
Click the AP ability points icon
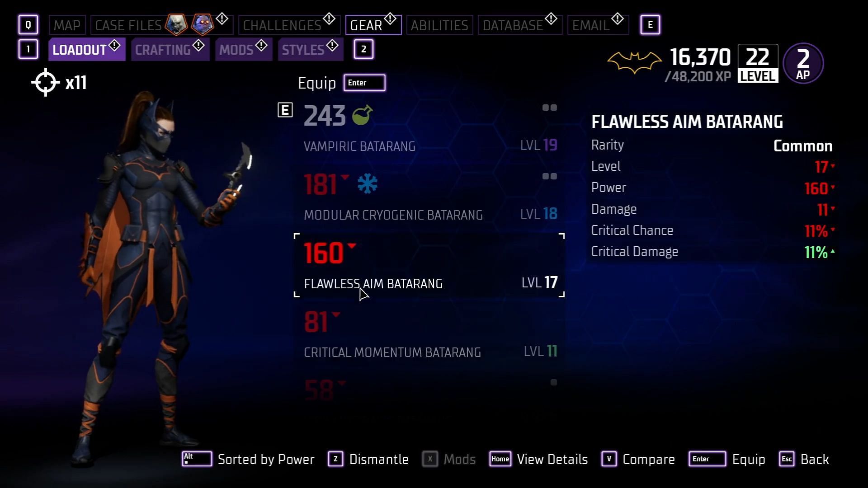click(x=804, y=62)
